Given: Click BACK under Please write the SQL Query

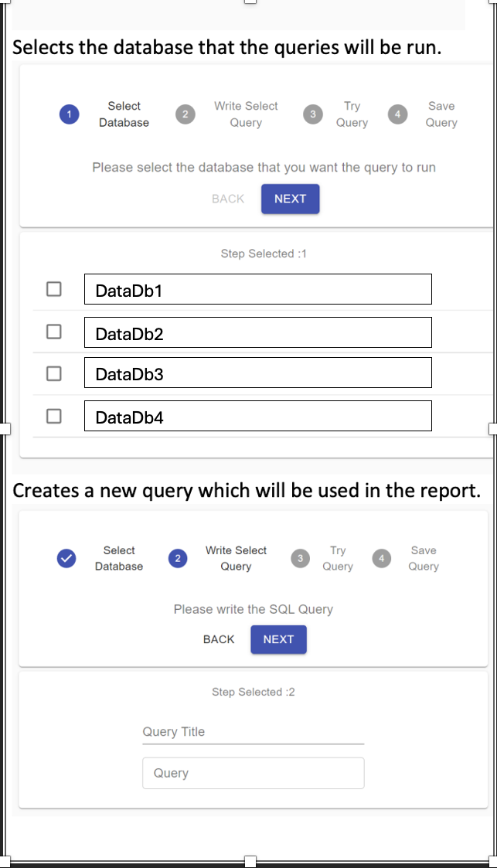Looking at the screenshot, I should (219, 639).
